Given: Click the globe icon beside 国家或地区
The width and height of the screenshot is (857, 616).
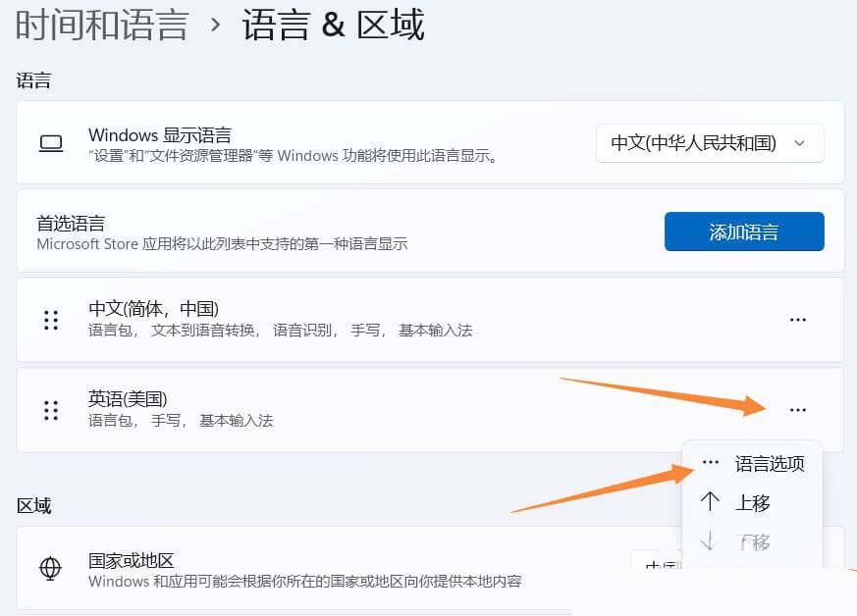Looking at the screenshot, I should point(50,569).
